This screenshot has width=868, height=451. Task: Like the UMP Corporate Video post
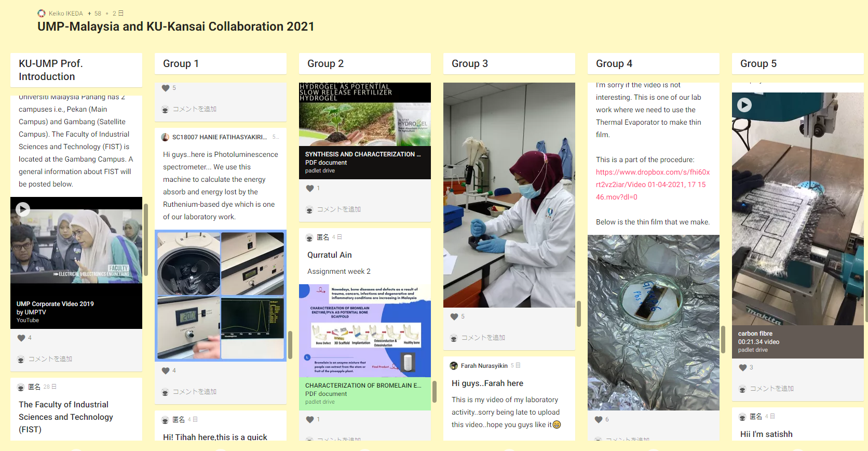(x=21, y=338)
